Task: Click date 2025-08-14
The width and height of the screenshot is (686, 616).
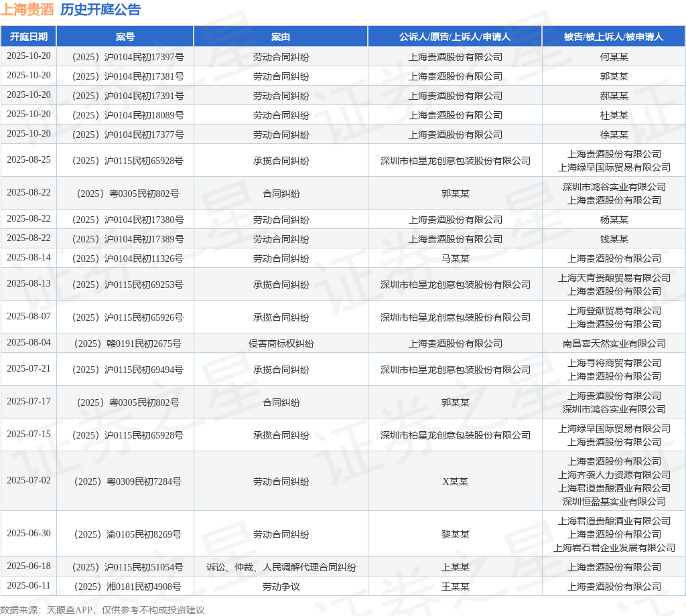Action: 29,258
